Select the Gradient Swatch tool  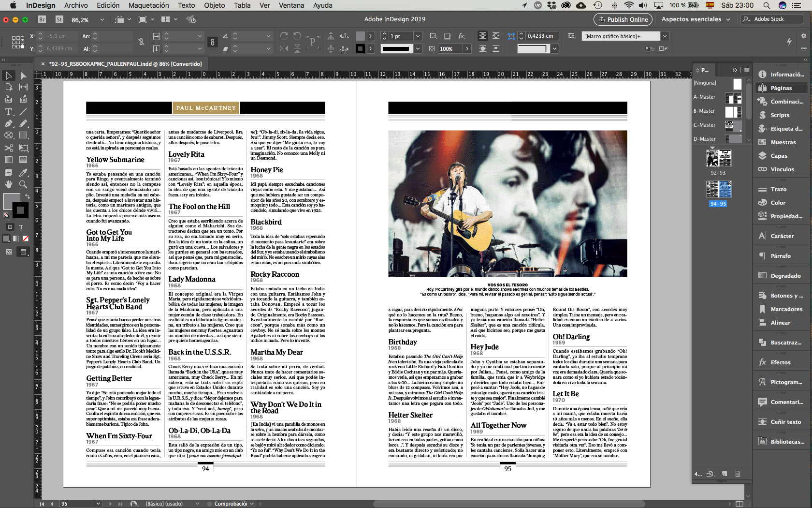click(8, 160)
